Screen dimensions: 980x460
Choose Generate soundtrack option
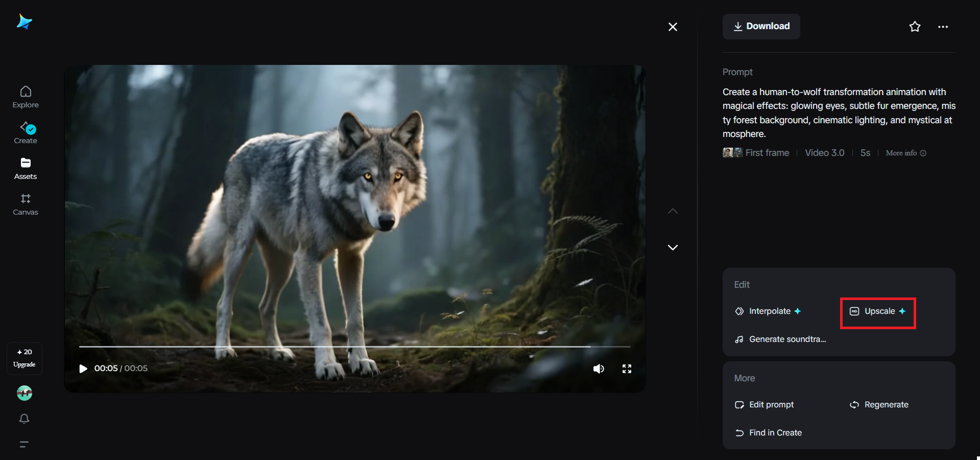(x=780, y=339)
